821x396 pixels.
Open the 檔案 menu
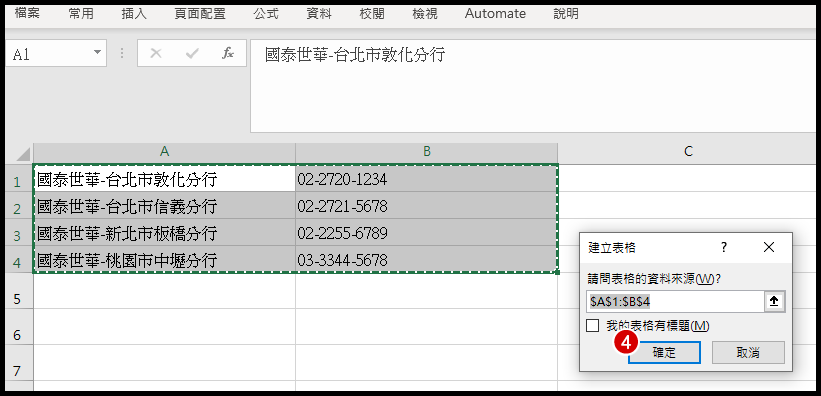pyautogui.click(x=27, y=14)
